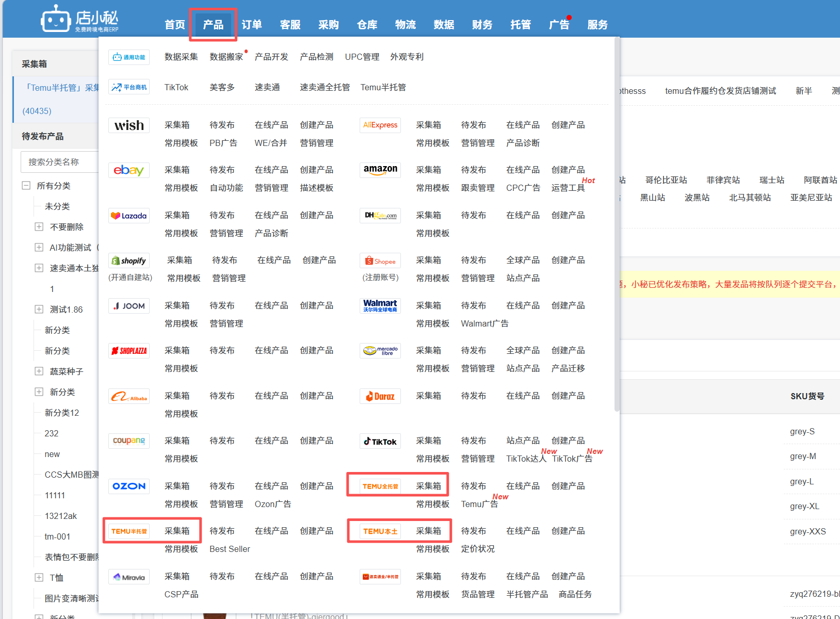This screenshot has width=840, height=619.
Task: Click the TEMU全托管 logo
Action: (380, 486)
